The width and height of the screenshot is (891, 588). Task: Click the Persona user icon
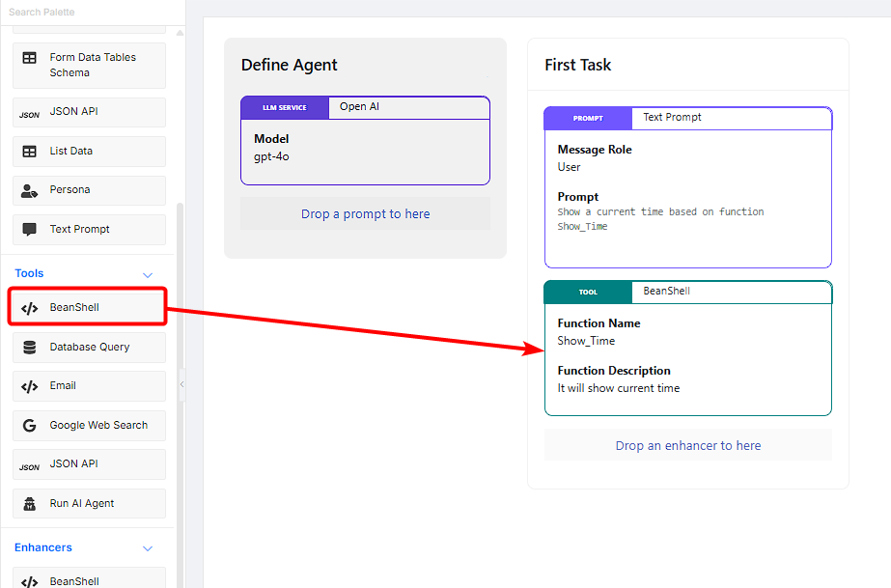(30, 191)
